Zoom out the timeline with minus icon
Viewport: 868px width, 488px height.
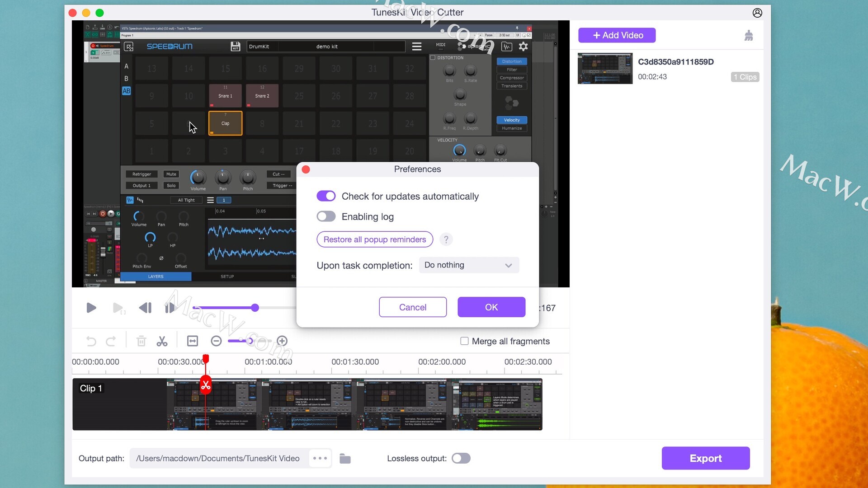pos(217,341)
